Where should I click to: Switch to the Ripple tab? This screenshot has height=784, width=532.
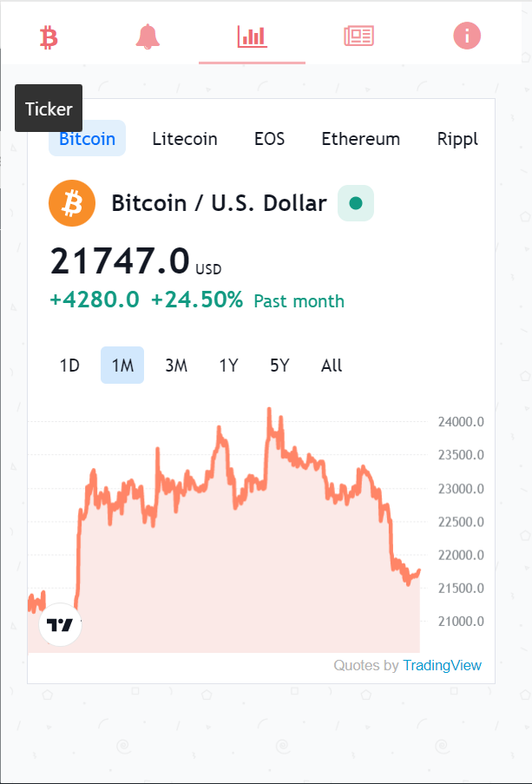pos(457,139)
